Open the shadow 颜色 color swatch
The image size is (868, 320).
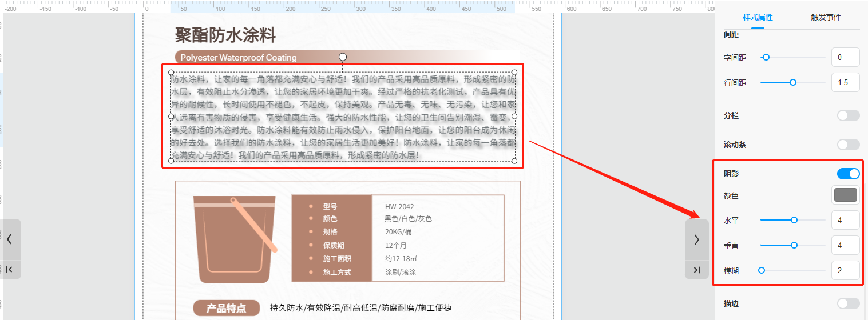point(845,195)
